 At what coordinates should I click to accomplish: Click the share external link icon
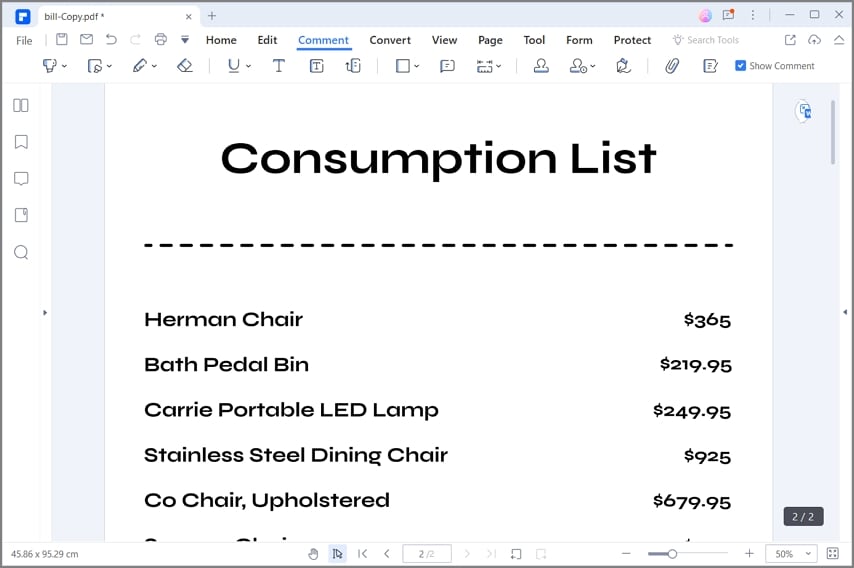pos(790,39)
